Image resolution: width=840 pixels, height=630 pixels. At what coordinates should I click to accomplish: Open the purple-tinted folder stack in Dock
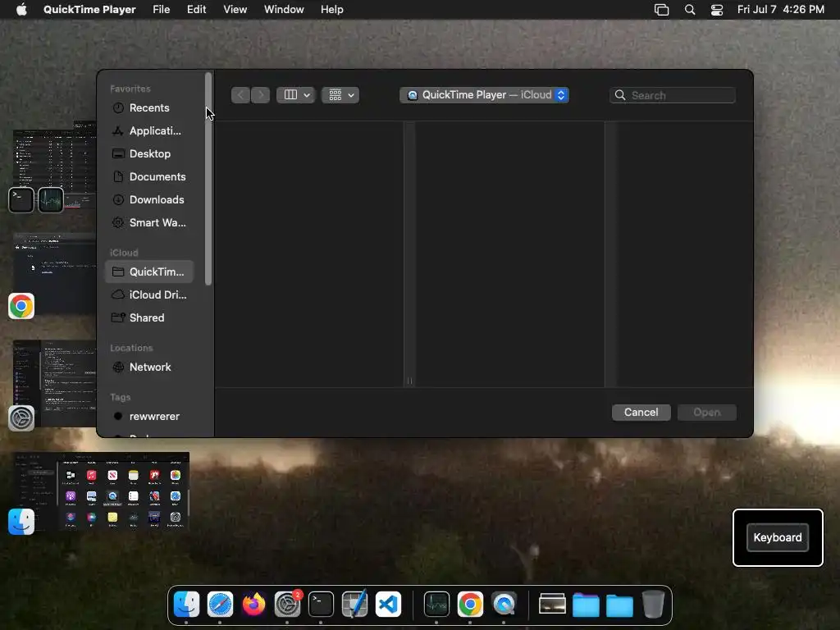(x=586, y=605)
